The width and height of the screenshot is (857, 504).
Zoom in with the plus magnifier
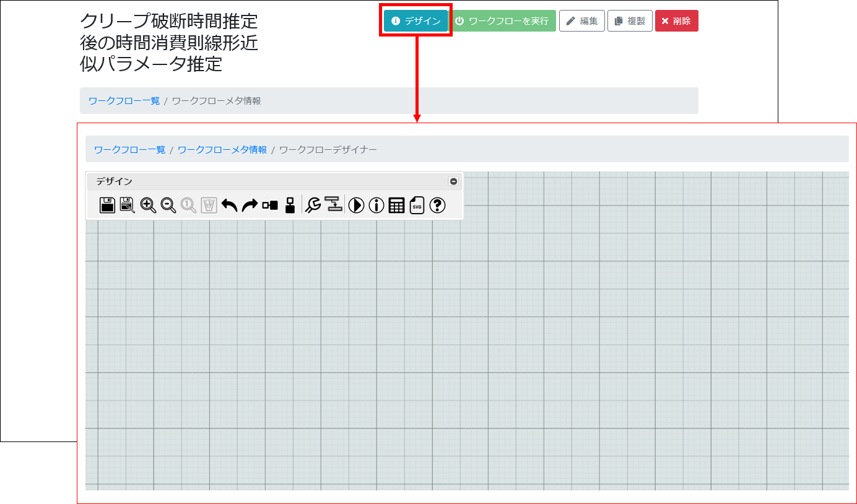point(148,205)
